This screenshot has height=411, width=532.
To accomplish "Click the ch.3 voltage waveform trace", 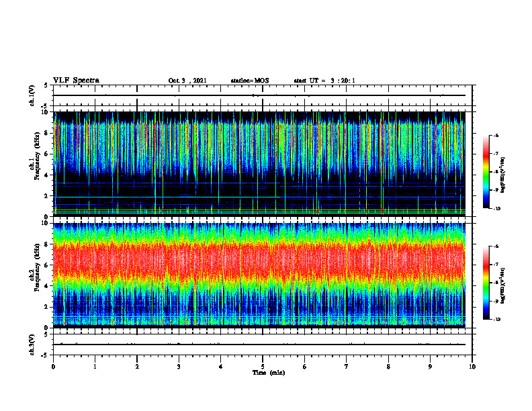I will (259, 345).
